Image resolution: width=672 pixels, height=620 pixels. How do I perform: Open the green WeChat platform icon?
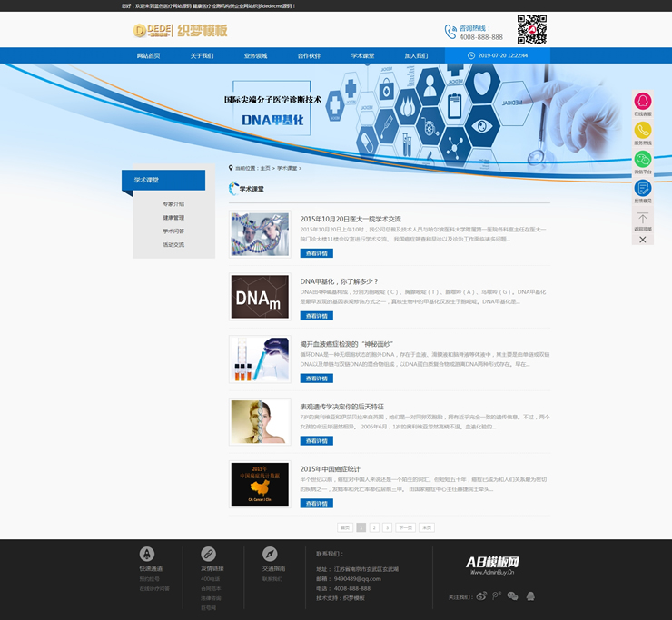(x=642, y=160)
